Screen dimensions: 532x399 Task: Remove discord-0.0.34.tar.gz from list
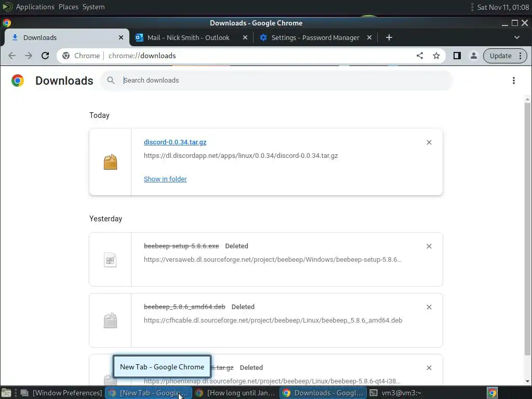pyautogui.click(x=429, y=142)
